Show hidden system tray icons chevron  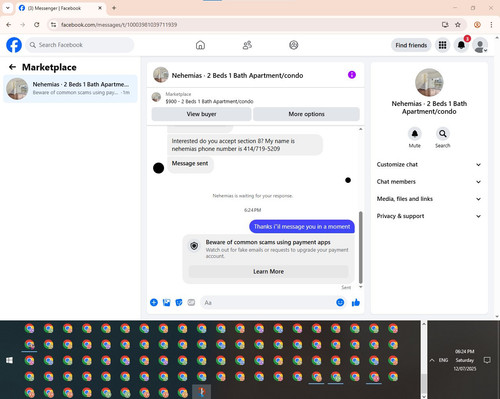(x=432, y=360)
